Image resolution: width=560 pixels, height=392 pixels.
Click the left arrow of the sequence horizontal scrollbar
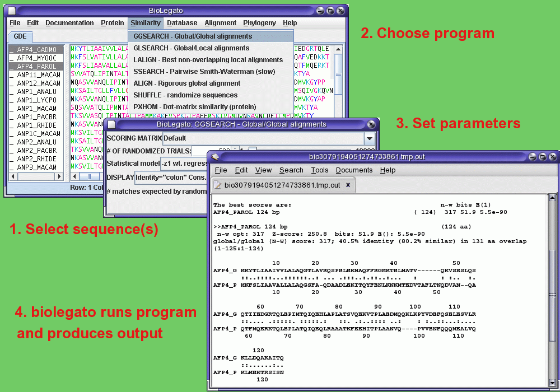74,176
